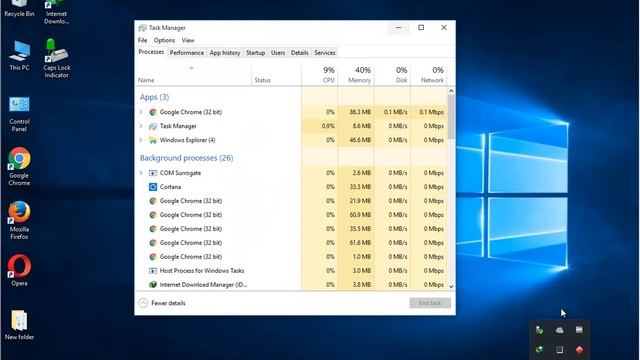Expand the Windows Explorer (4) entry
This screenshot has height=360, width=640.
click(x=141, y=140)
